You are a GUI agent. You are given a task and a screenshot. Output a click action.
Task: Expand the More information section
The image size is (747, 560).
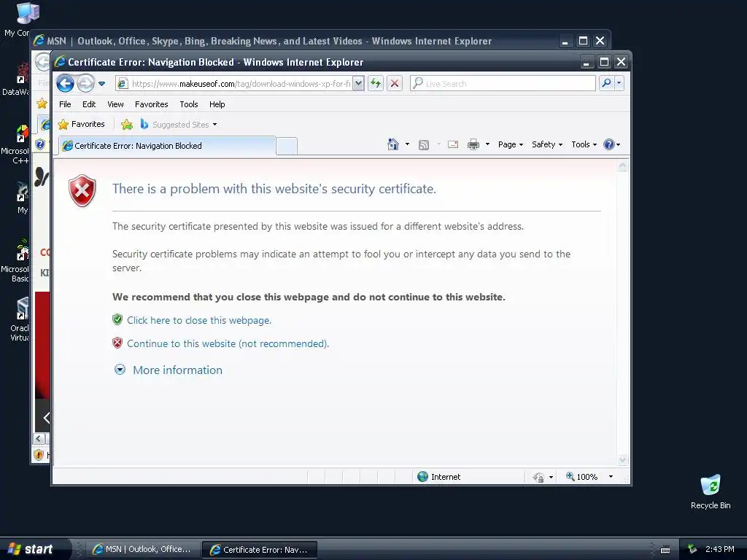pos(169,370)
